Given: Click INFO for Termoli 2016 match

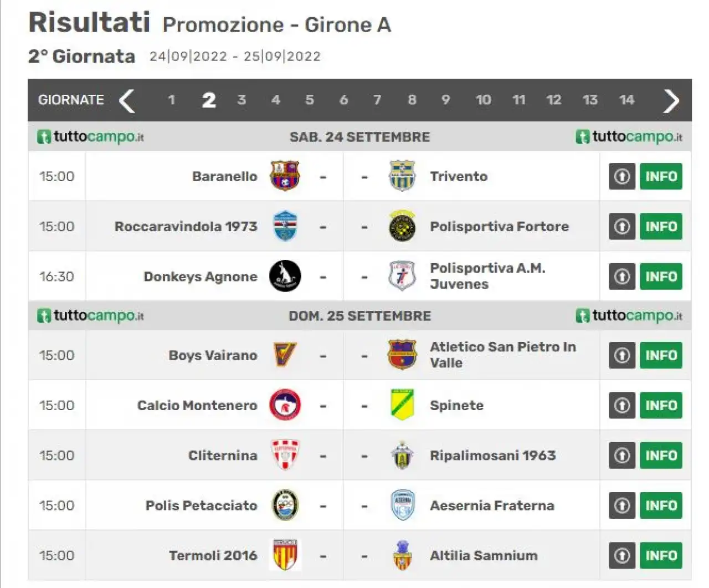Looking at the screenshot, I should 661,555.
